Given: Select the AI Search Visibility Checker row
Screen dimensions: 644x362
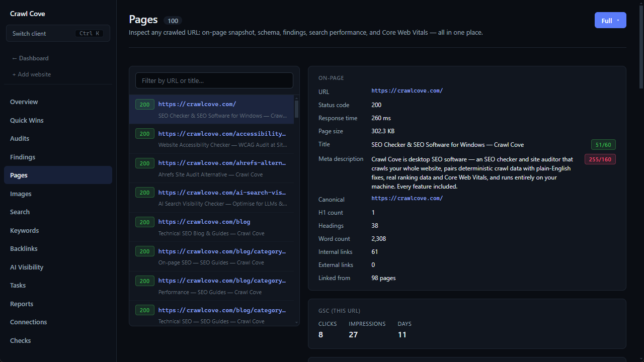Looking at the screenshot, I should click(211, 198).
